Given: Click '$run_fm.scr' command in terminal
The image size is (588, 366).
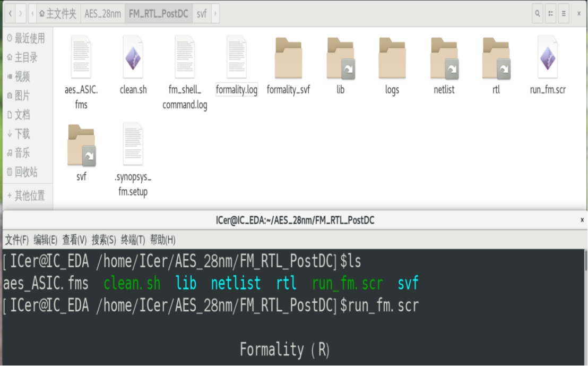Looking at the screenshot, I should coord(379,305).
